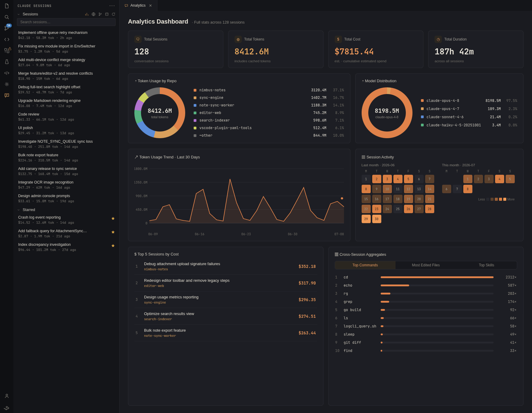Open the Explorer files icon in activity bar
Image resolution: width=532 pixels, height=413 pixels.
click(x=7, y=6)
